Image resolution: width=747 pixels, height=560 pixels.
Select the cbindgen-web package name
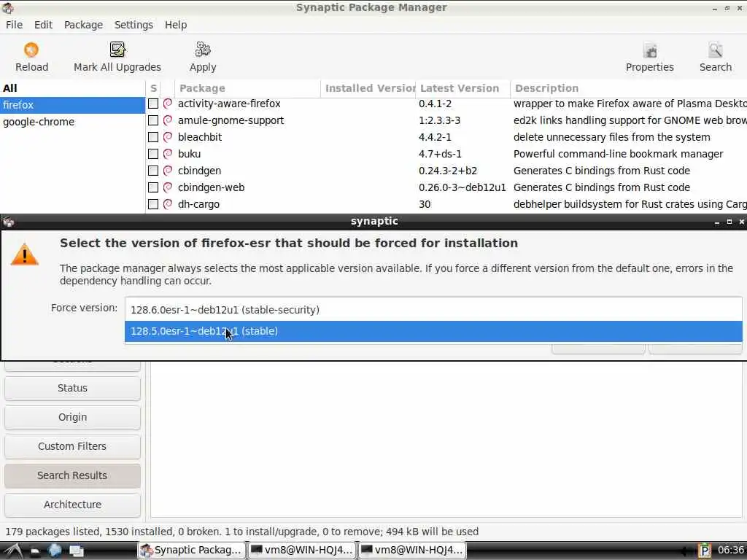[212, 187]
